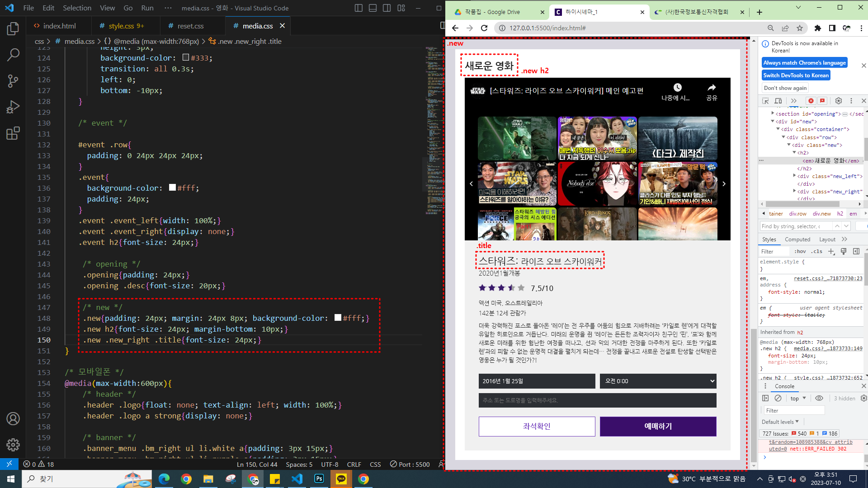Click the browser reload button
The width and height of the screenshot is (868, 488).
tap(484, 28)
